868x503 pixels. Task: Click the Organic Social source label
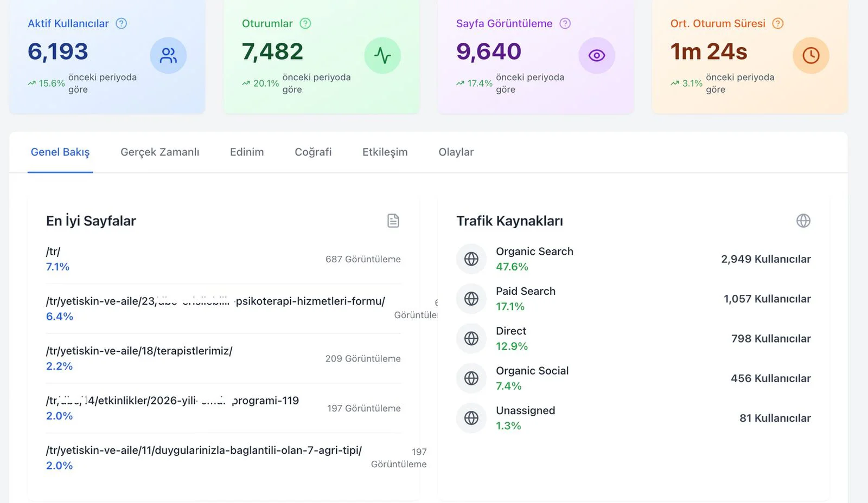pos(532,371)
